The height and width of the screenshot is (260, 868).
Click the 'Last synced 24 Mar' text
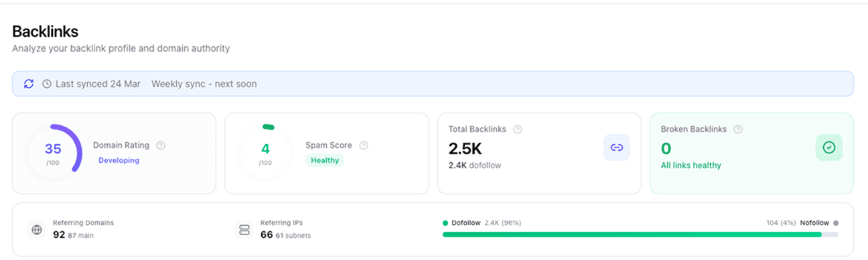[x=98, y=84]
